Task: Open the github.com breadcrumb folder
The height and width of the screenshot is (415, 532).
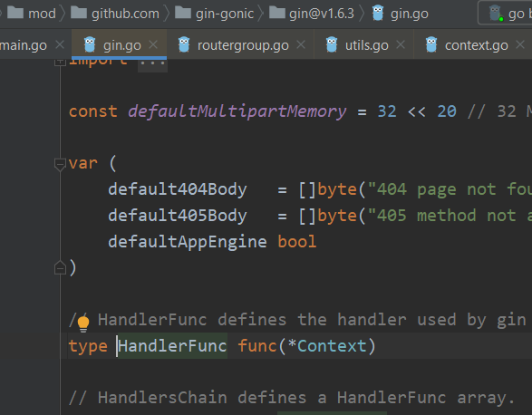Action: (x=125, y=14)
